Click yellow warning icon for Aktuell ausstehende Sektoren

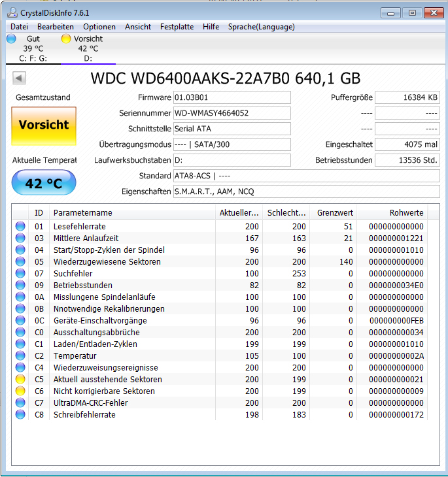click(20, 379)
